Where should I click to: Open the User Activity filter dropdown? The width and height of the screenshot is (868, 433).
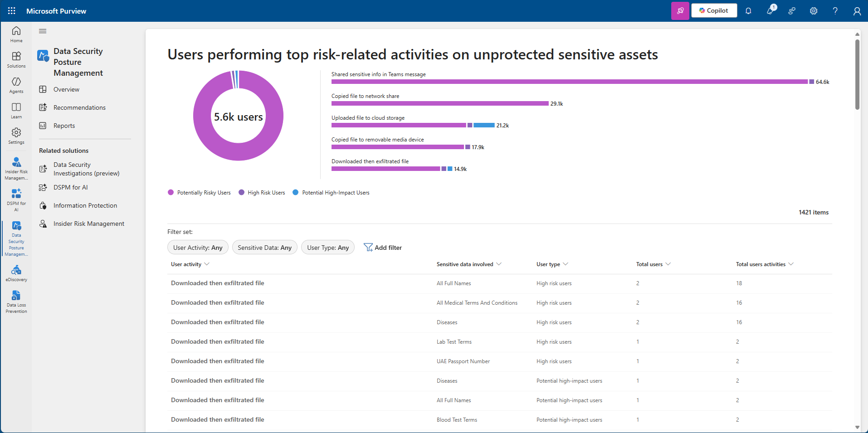198,248
